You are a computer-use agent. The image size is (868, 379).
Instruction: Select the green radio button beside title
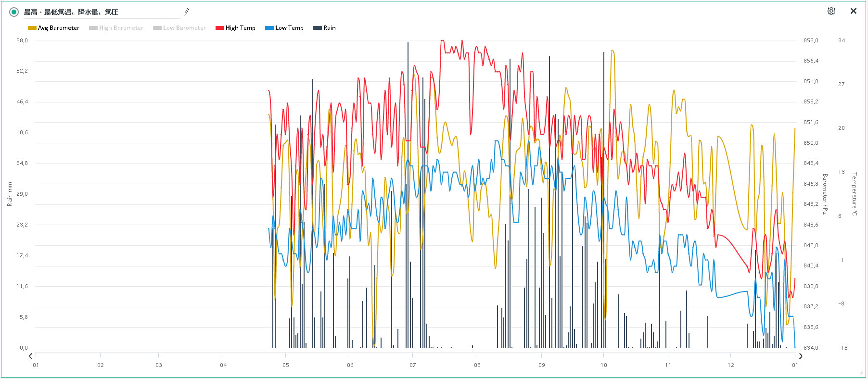click(x=14, y=12)
